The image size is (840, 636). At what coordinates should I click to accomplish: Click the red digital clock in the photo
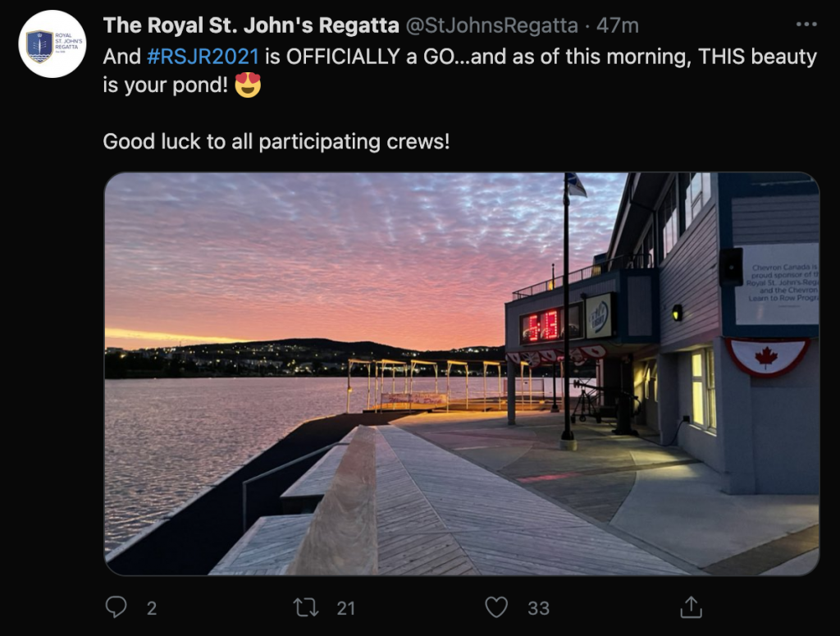[541, 324]
